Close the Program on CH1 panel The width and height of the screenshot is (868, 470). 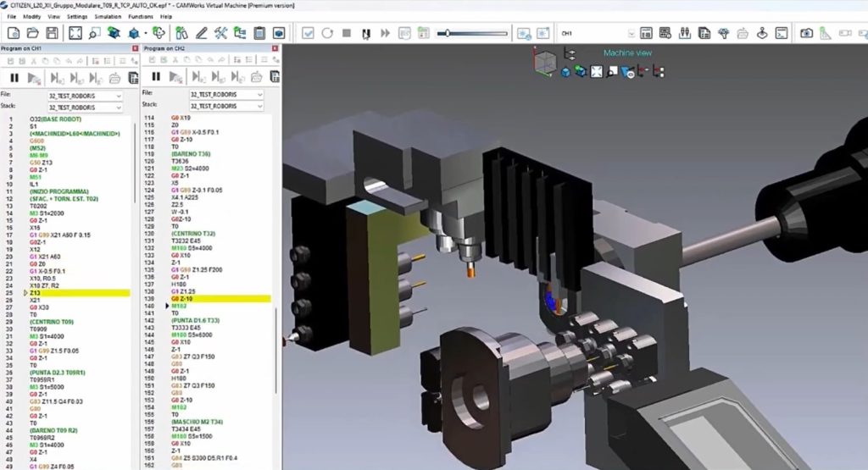pyautogui.click(x=134, y=49)
